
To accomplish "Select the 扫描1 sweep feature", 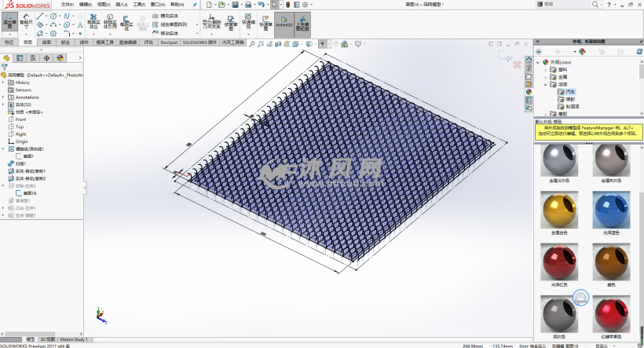I will (x=20, y=163).
